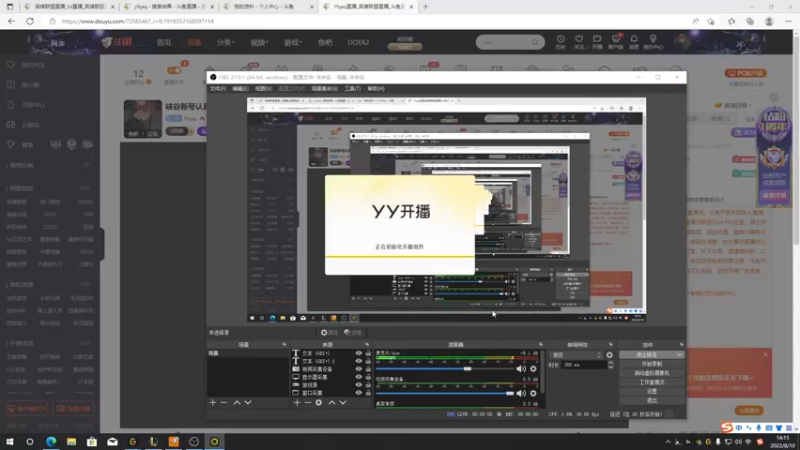Open OBS 设置 settings button
This screenshot has height=450, width=800.
652,391
